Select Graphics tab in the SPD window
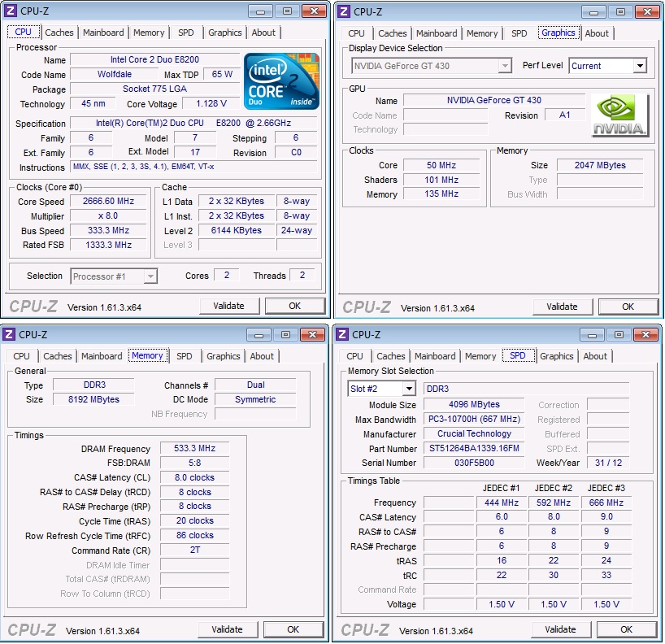 tap(556, 356)
